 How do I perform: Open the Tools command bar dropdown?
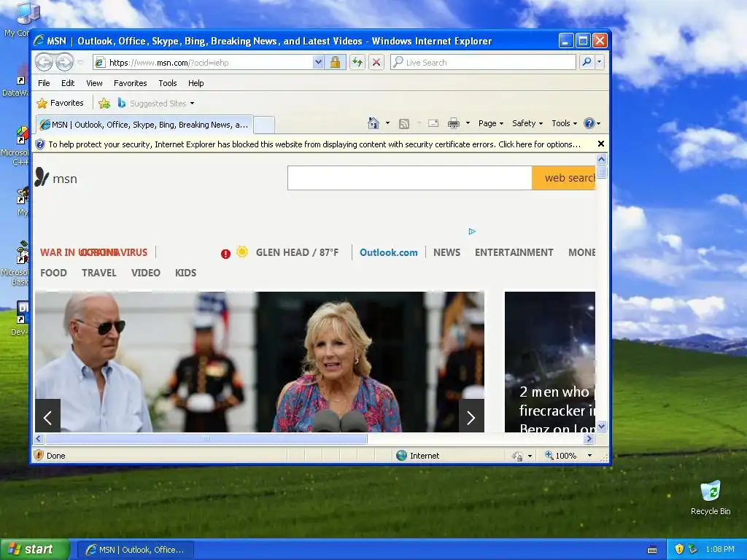pyautogui.click(x=564, y=123)
